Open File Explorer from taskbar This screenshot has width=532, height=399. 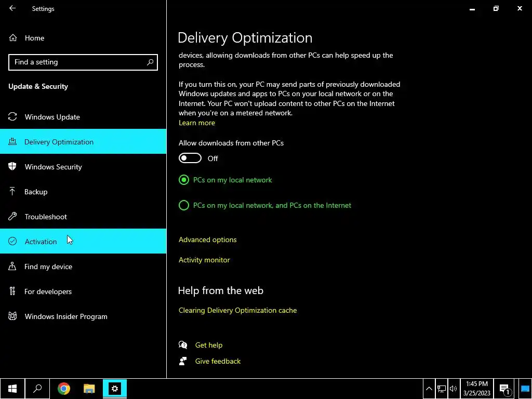[x=89, y=389]
